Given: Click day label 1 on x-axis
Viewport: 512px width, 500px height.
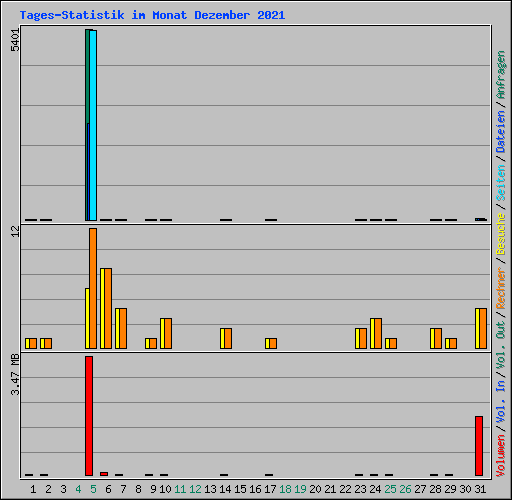Looking at the screenshot, I should pyautogui.click(x=33, y=489).
